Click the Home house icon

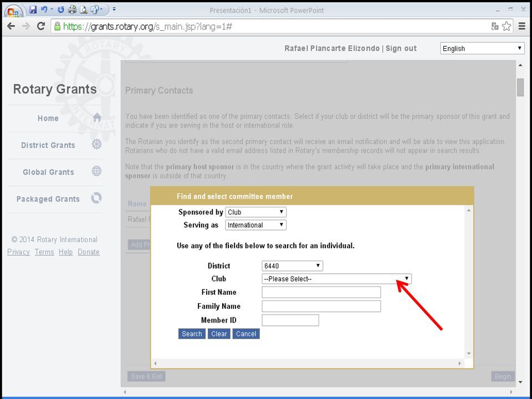pyautogui.click(x=97, y=117)
